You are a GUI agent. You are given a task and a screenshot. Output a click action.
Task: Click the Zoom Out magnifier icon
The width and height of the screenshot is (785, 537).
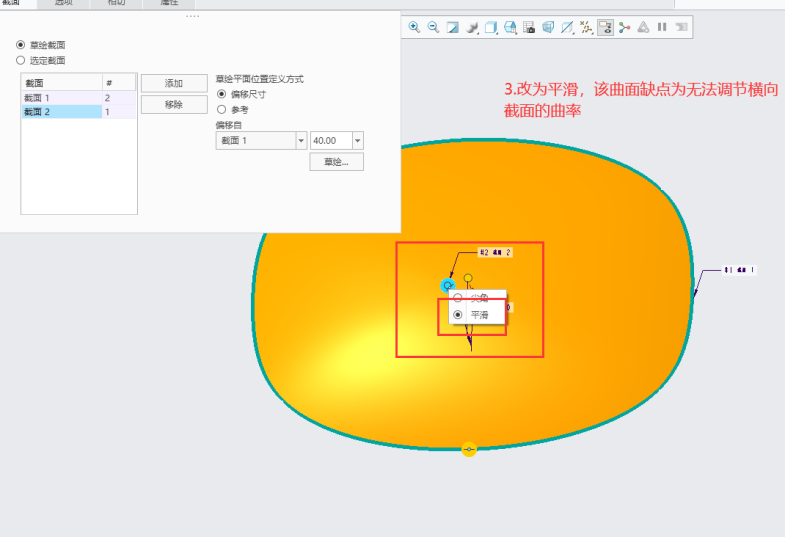[x=433, y=27]
